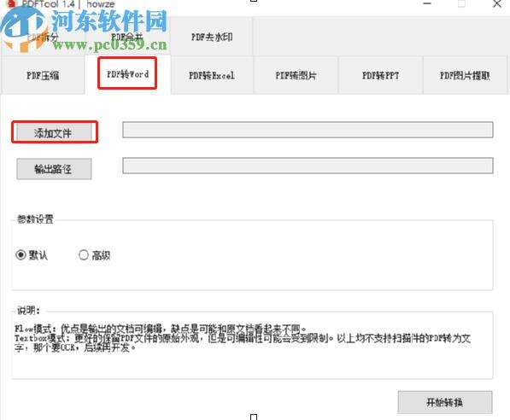This screenshot has width=510, height=420.
Task: Switch to the PDF去水印 tab
Action: (211, 37)
